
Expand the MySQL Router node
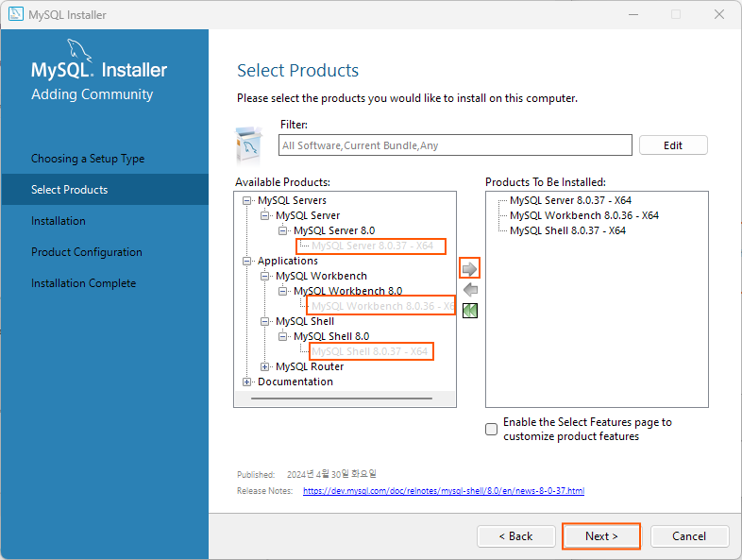264,366
